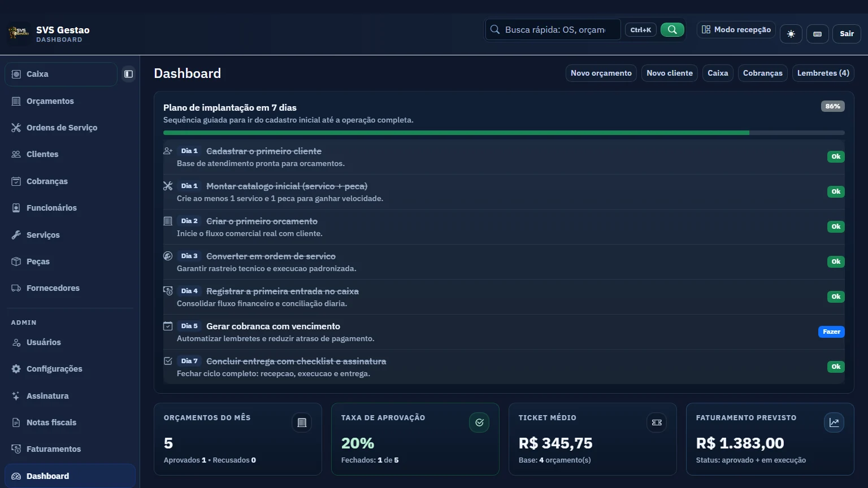This screenshot has height=488, width=868.
Task: Click the Orçamentos do mês card icon
Action: [x=302, y=422]
